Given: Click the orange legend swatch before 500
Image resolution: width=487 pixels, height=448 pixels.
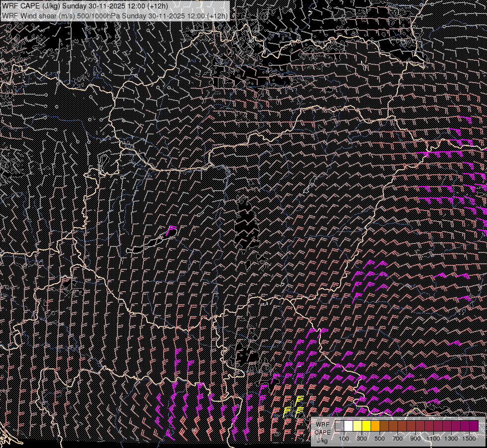Looking at the screenshot, I should pos(375,426).
